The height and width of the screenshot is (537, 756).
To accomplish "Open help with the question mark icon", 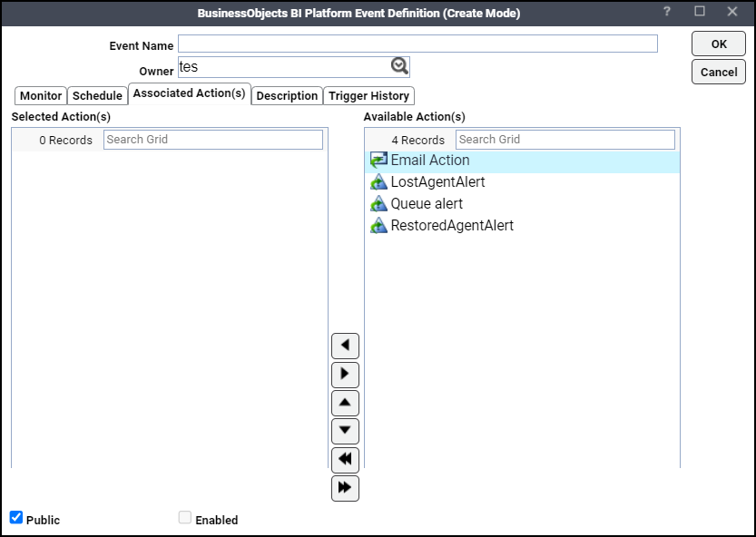I will tap(667, 12).
